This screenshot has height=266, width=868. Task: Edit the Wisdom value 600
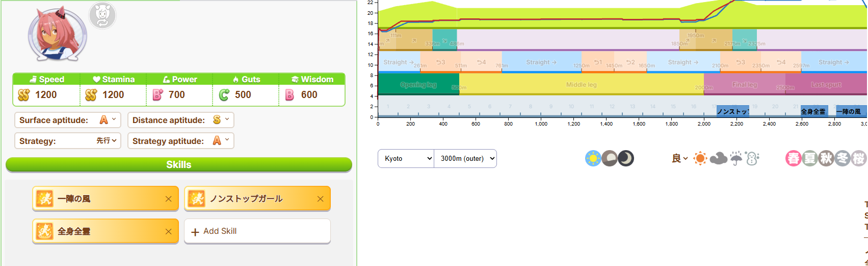click(x=309, y=95)
